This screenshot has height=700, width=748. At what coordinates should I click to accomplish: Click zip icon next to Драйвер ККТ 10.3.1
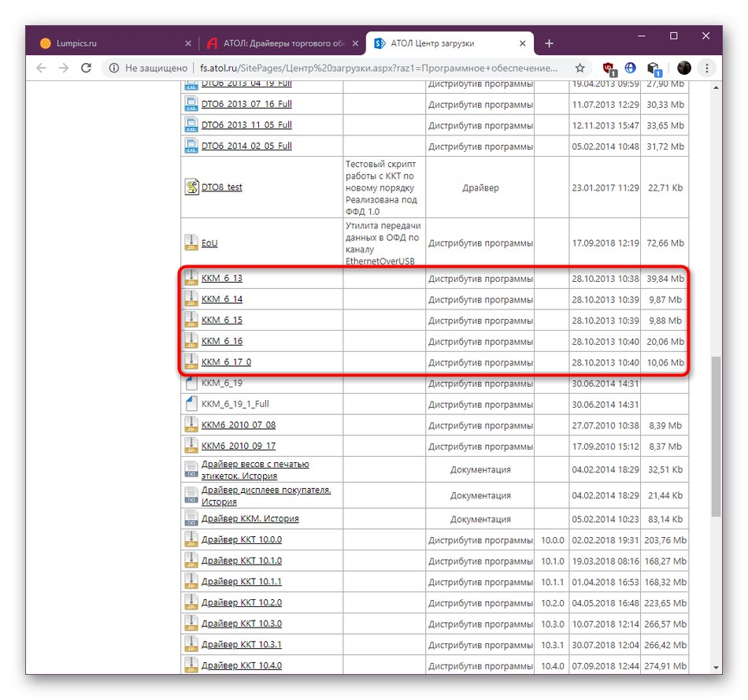coord(191,644)
